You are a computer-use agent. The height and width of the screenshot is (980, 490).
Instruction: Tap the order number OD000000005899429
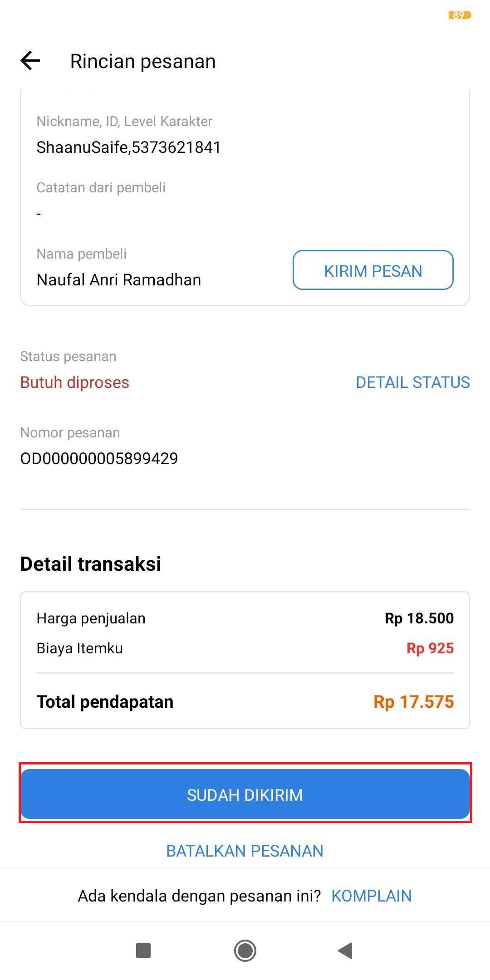coord(99,458)
